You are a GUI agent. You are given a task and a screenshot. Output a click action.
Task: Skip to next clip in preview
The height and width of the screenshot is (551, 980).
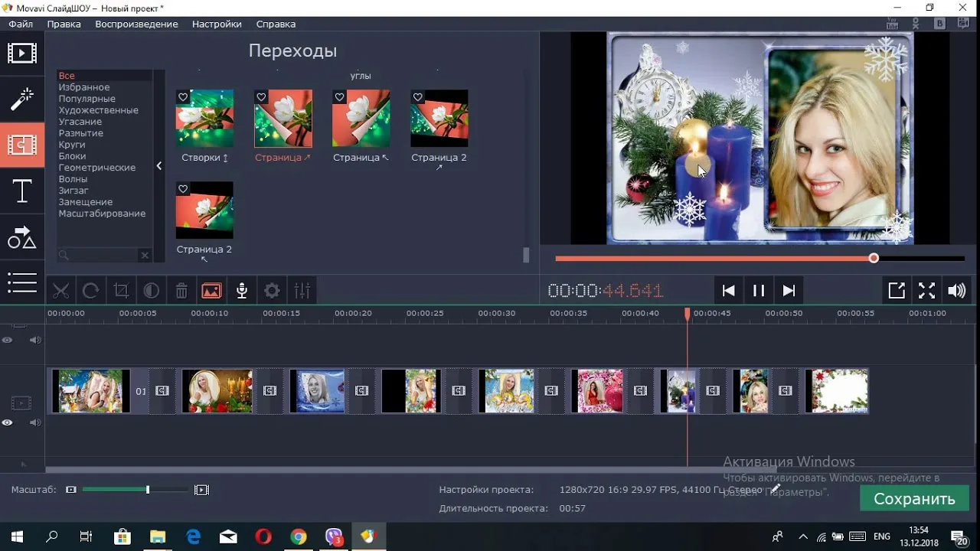(789, 291)
